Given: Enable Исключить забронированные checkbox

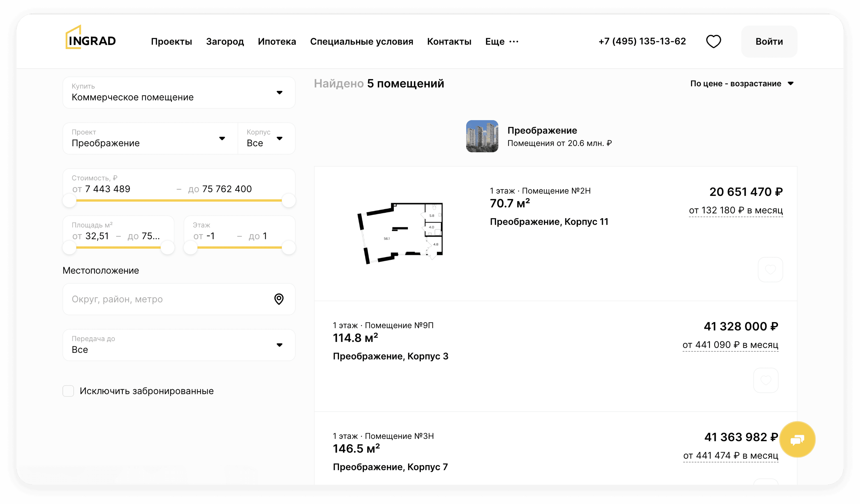Looking at the screenshot, I should (x=68, y=391).
